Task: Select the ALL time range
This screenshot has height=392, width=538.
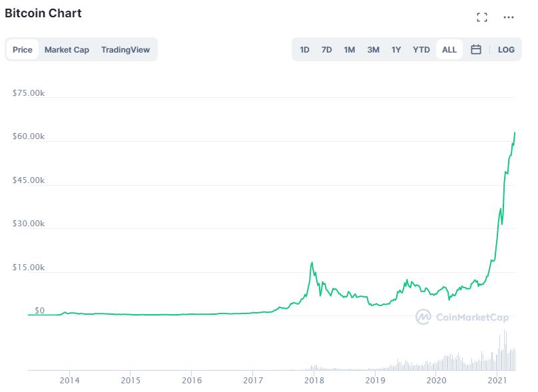Action: 449,49
